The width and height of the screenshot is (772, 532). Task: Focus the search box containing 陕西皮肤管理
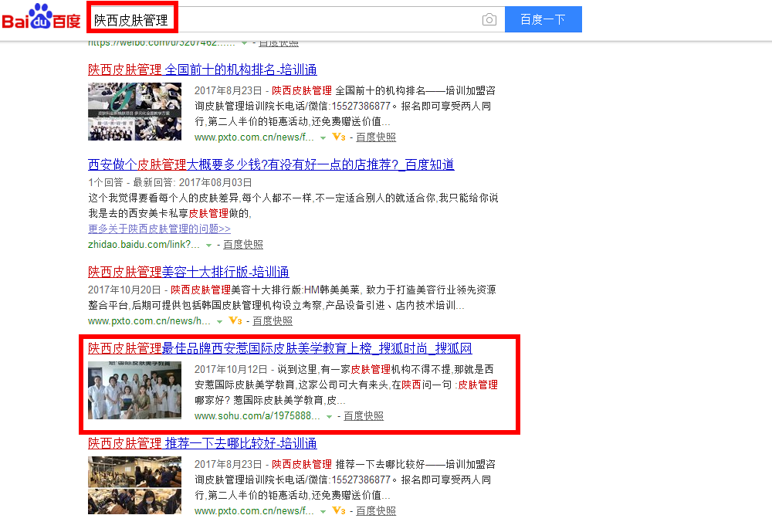pos(296,20)
